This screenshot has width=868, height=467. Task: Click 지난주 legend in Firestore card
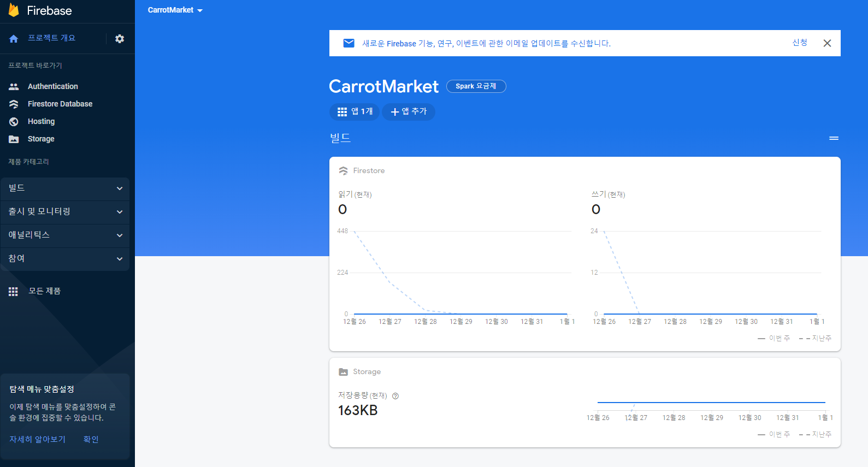(815, 339)
